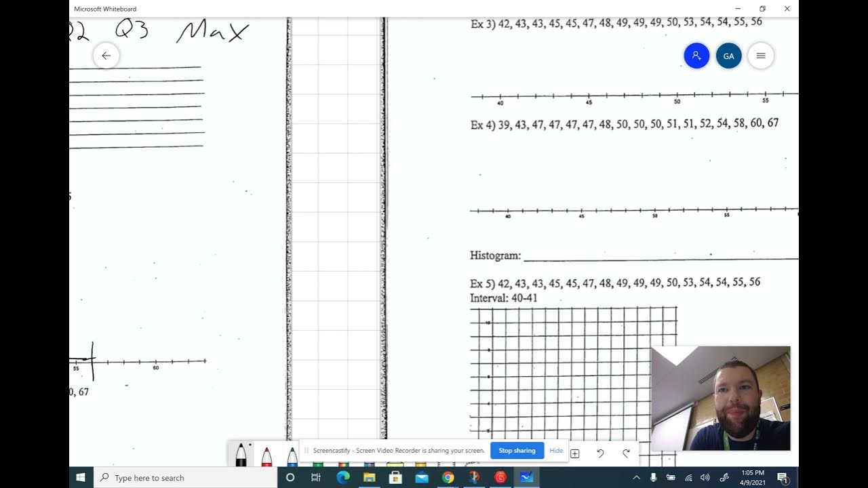Open the GA account avatar
This screenshot has width=868, height=488.
728,56
